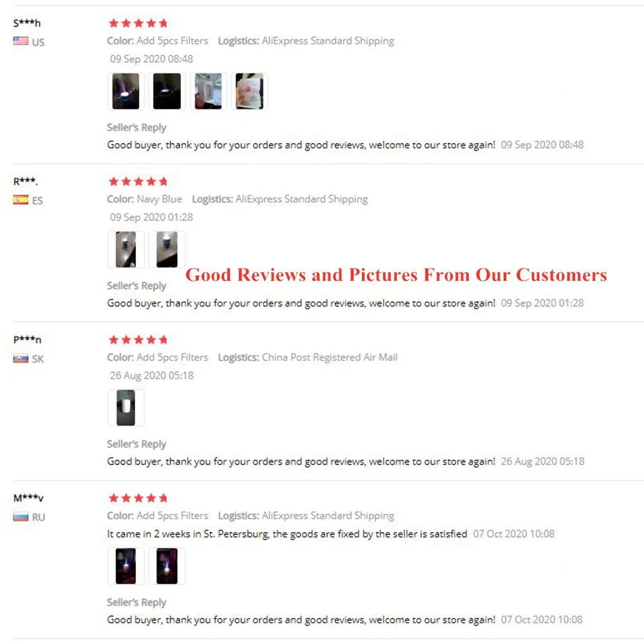The image size is (644, 644).
Task: Open second photo in the St. Petersburg review
Action: [x=167, y=566]
